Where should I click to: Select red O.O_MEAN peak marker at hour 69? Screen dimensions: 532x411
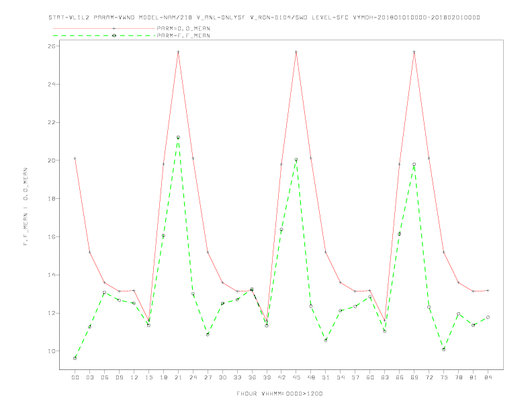tap(414, 52)
